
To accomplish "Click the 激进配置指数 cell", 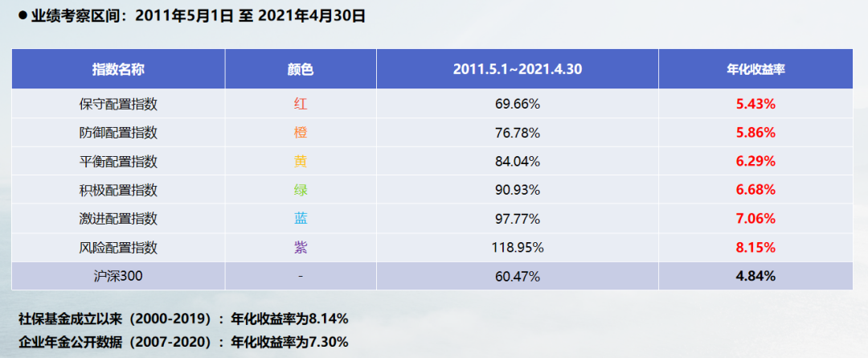I will click(x=118, y=219).
